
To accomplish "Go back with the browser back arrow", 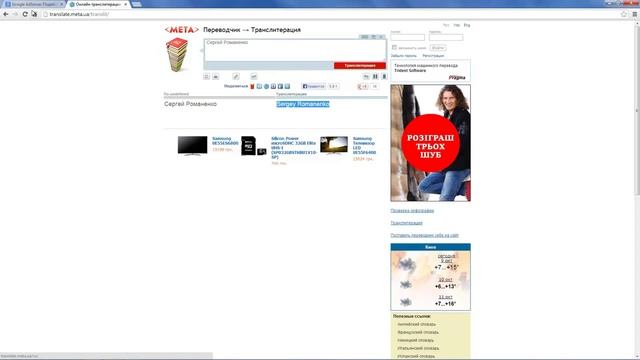I will pos(6,14).
